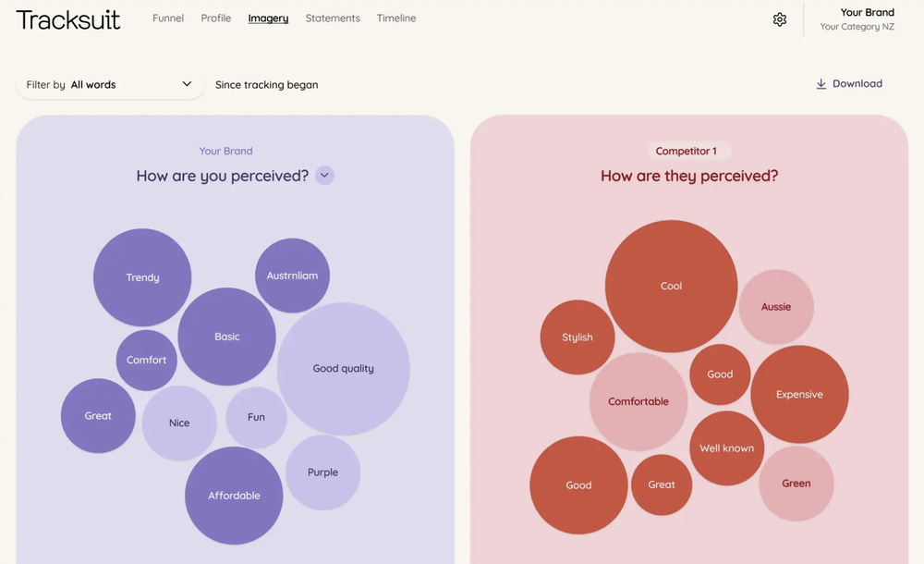This screenshot has height=564, width=924.
Task: Expand the brand chevron next to perceived question
Action: click(x=324, y=176)
